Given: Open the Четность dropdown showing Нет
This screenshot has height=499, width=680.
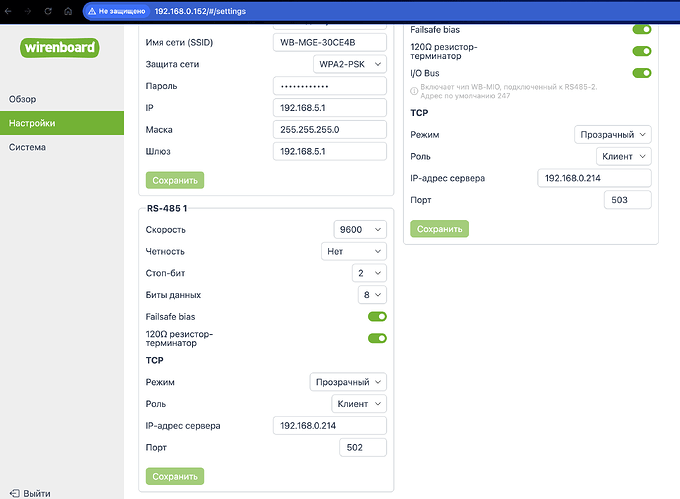Looking at the screenshot, I should point(354,251).
